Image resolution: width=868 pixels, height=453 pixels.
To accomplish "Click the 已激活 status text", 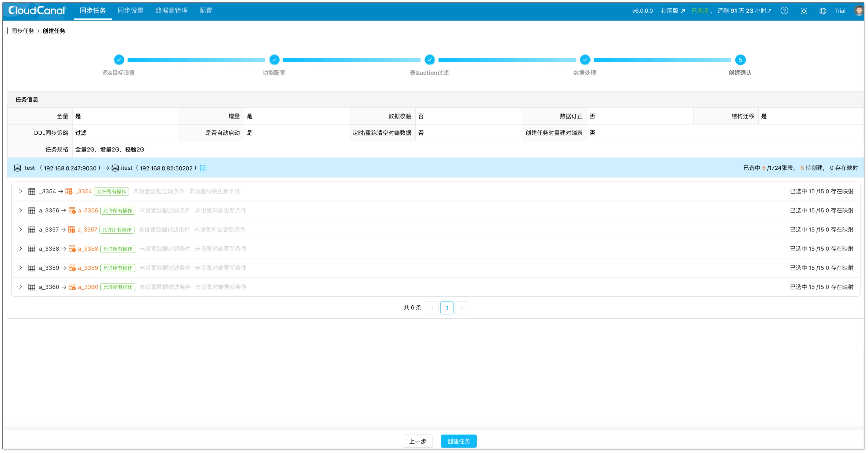I will click(x=700, y=11).
